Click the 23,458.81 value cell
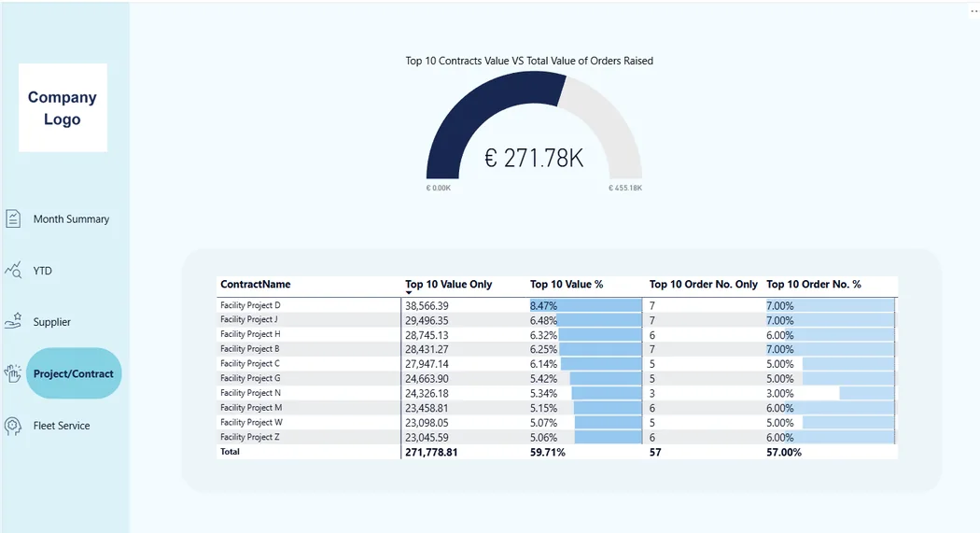Screen dimensions: 980x533 pyautogui.click(x=427, y=408)
